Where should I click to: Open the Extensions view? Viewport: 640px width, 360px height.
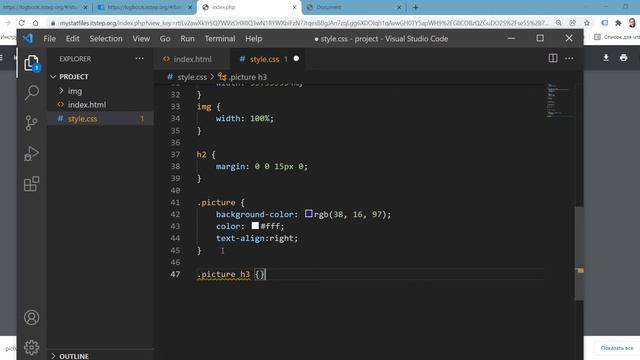(x=31, y=184)
